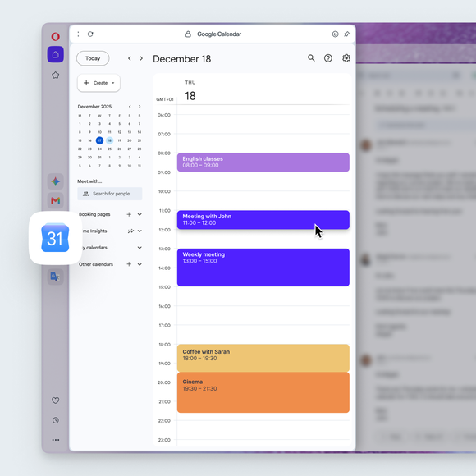Open Google Translate in the sidebar
Screen dimensions: 476x476
[55, 277]
